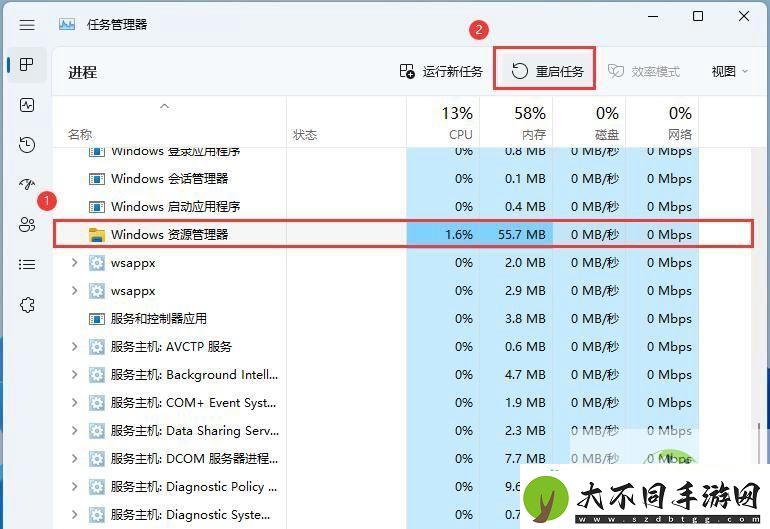Click gear icon of 服务主机: Background Intell...
Image resolution: width=770 pixels, height=529 pixels.
click(x=97, y=375)
